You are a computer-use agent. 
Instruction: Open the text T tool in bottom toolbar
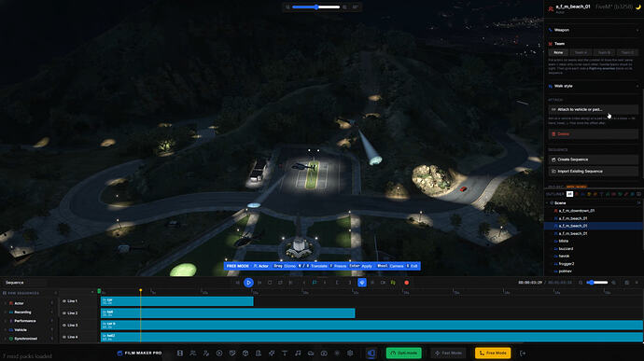click(x=285, y=353)
